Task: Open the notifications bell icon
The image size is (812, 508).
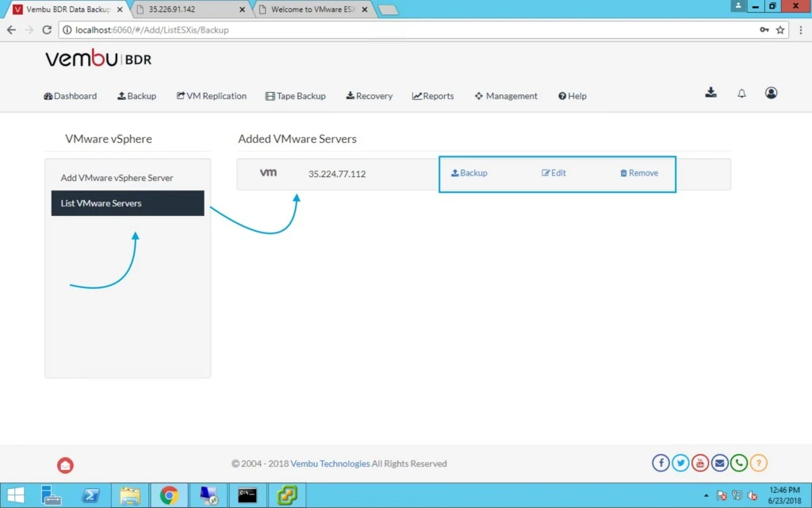Action: (x=741, y=94)
